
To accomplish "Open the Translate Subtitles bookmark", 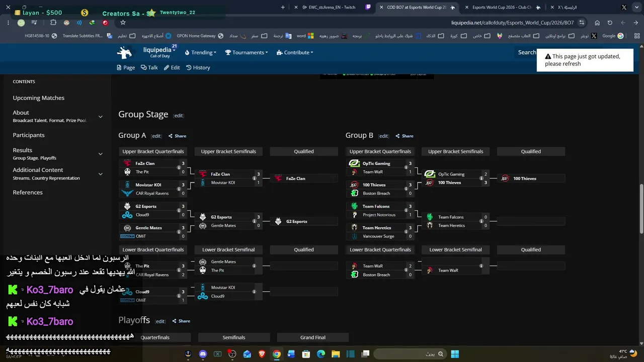I will coord(87,36).
